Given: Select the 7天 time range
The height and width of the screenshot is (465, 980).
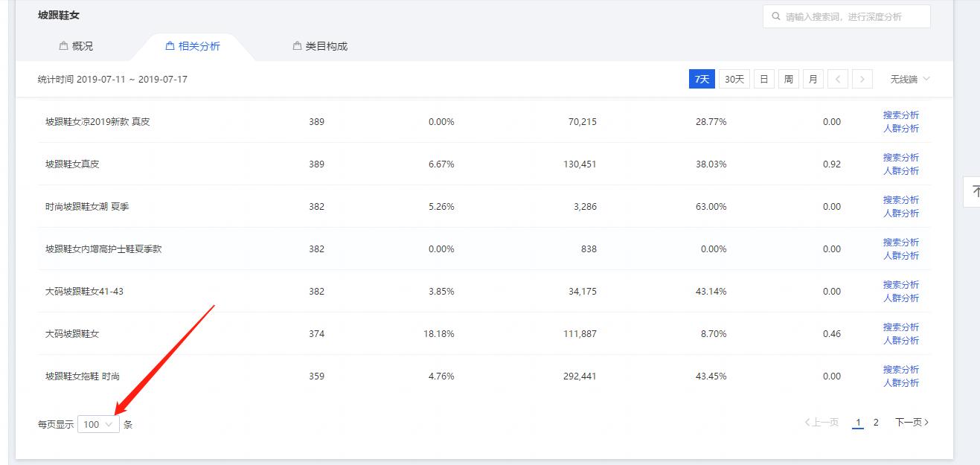Looking at the screenshot, I should tap(702, 79).
